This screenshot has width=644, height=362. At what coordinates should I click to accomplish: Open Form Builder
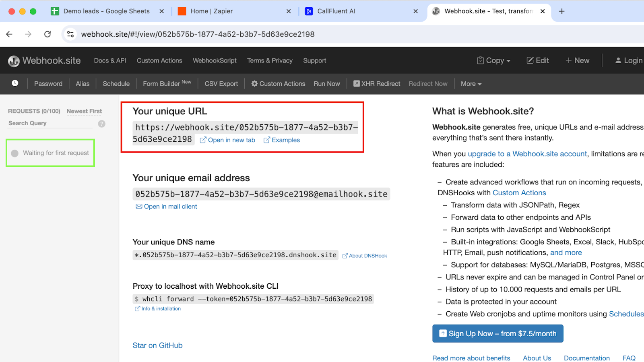[x=167, y=83]
